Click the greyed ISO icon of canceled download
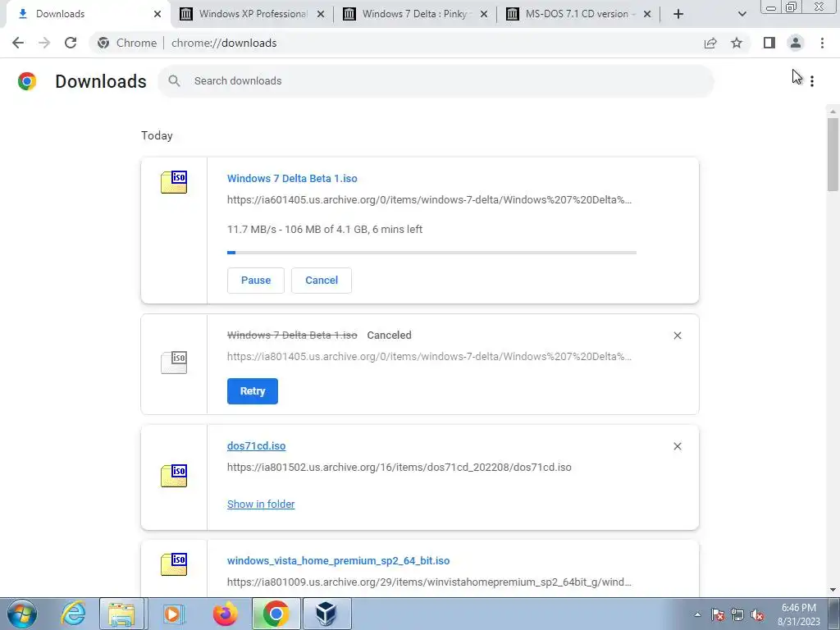This screenshot has width=840, height=630. (x=174, y=362)
